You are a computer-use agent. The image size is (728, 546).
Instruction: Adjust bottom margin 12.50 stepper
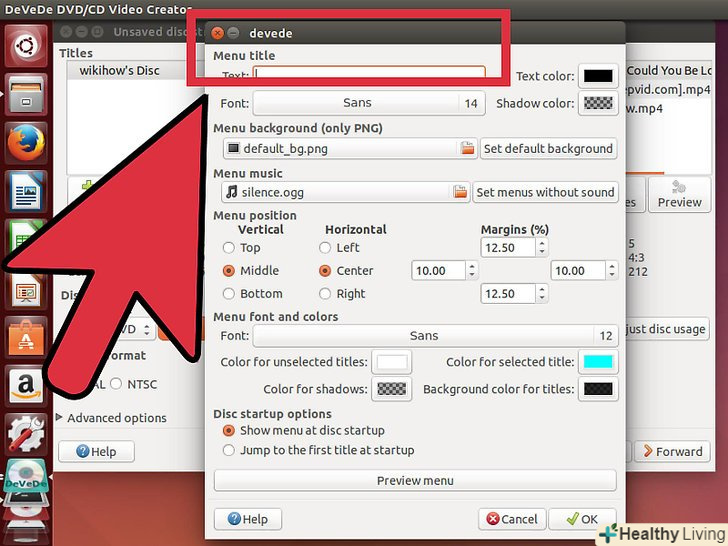[x=542, y=294]
